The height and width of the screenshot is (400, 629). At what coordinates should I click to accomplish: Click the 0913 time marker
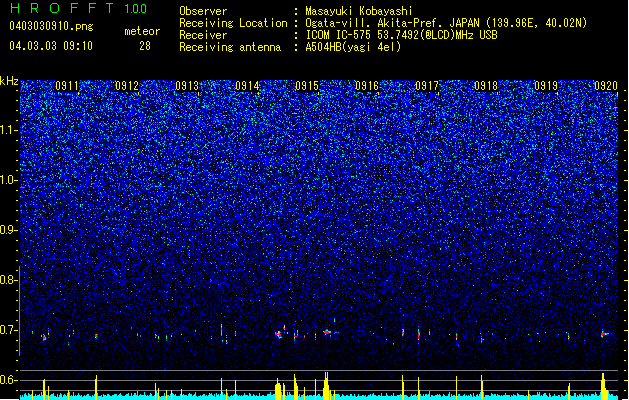coord(187,86)
